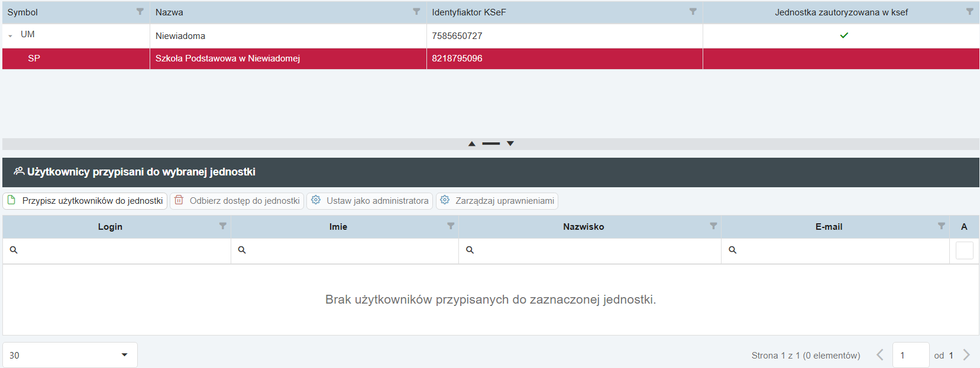Open the E-mail column filter icon
This screenshot has width=980, height=368.
click(x=942, y=226)
